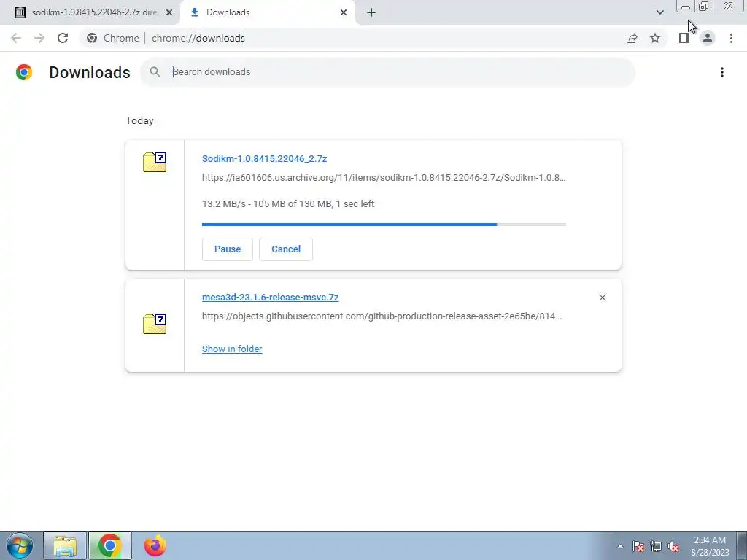This screenshot has height=560, width=747.
Task: Share this page icon in address bar
Action: tap(632, 38)
